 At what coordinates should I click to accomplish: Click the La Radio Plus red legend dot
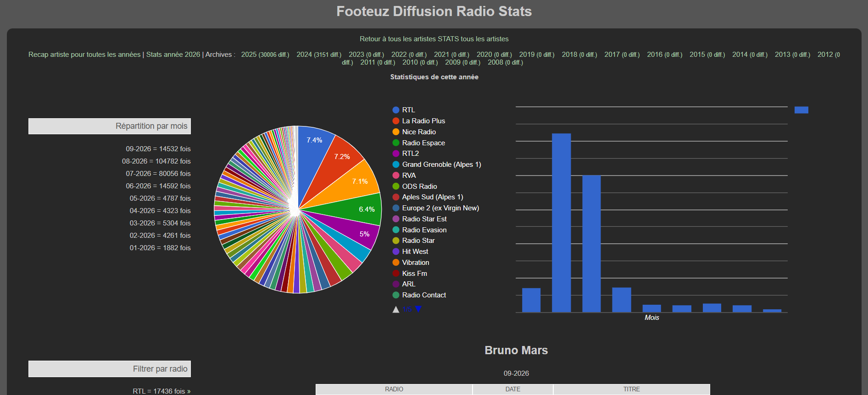396,121
